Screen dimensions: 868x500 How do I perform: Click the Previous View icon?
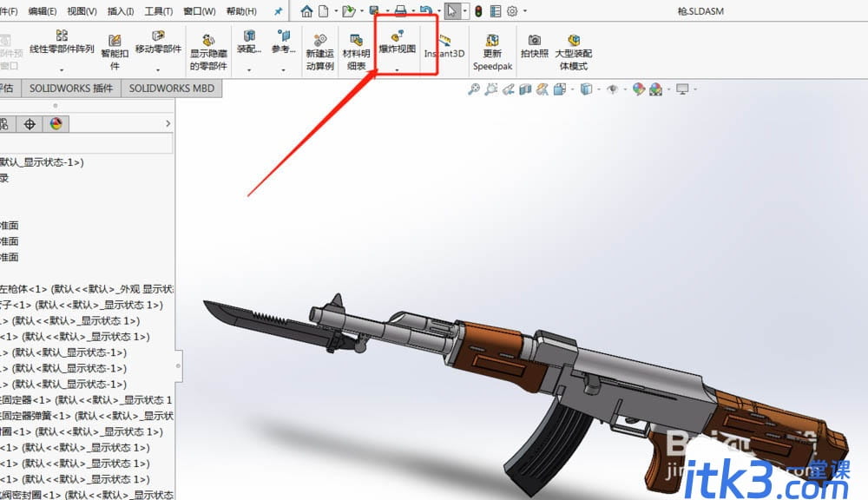point(508,89)
